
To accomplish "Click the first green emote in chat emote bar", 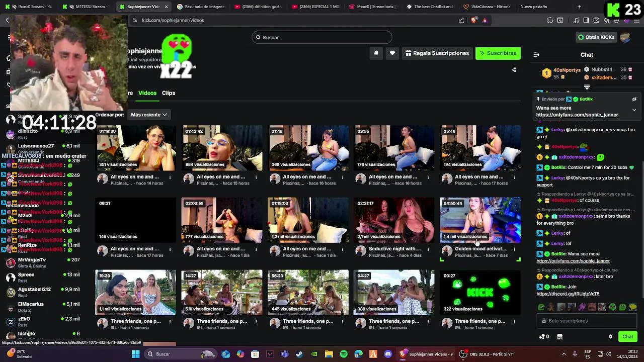I will [x=541, y=307].
